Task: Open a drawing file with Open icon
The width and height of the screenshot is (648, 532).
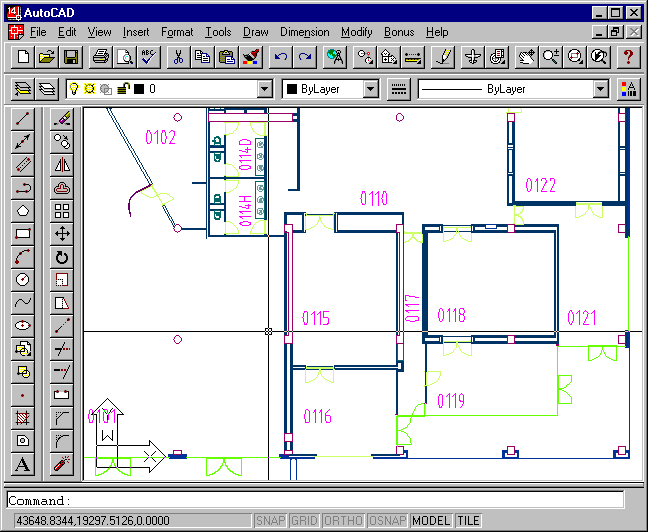Action: click(47, 57)
